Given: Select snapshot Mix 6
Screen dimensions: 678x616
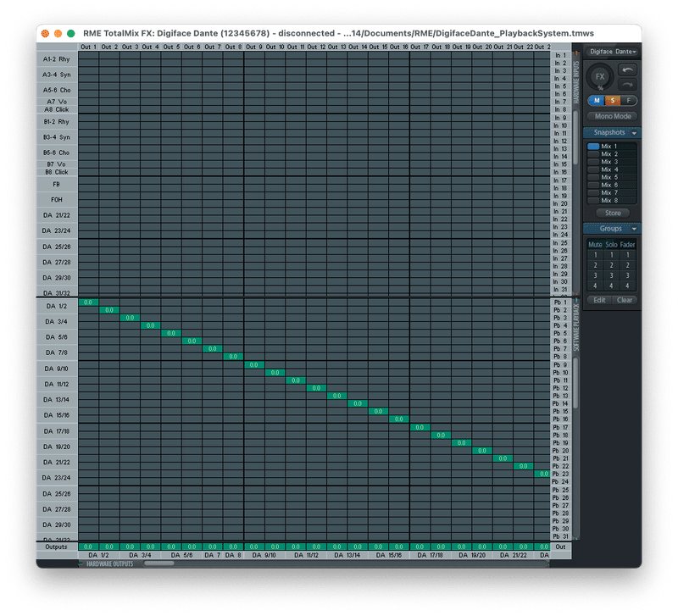Looking at the screenshot, I should click(611, 185).
